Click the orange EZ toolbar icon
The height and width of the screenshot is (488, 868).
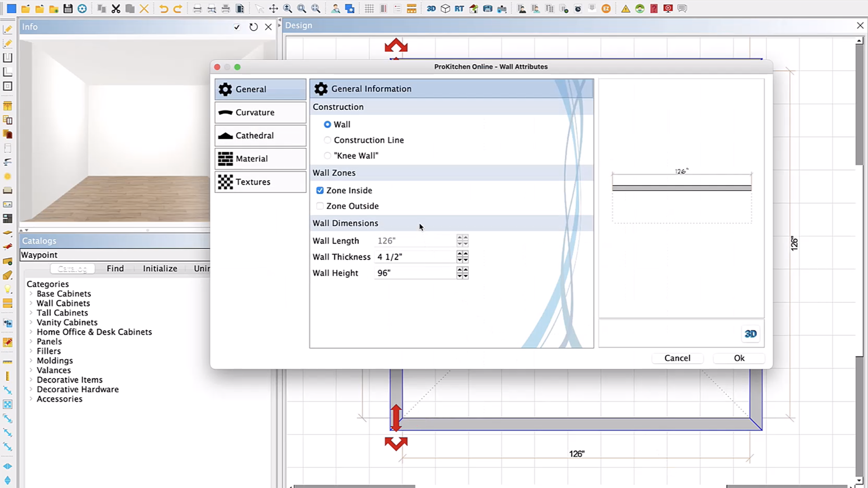coord(606,8)
